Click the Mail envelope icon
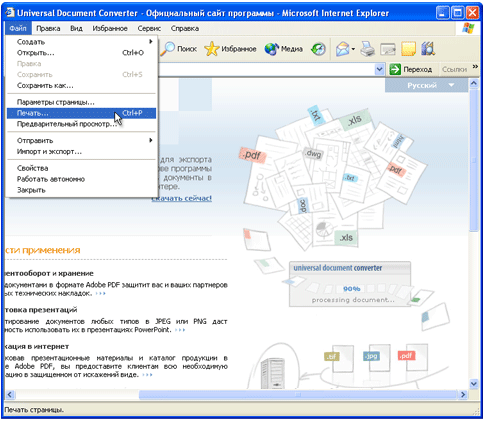Image resolution: width=484 pixels, height=422 pixels. click(342, 49)
